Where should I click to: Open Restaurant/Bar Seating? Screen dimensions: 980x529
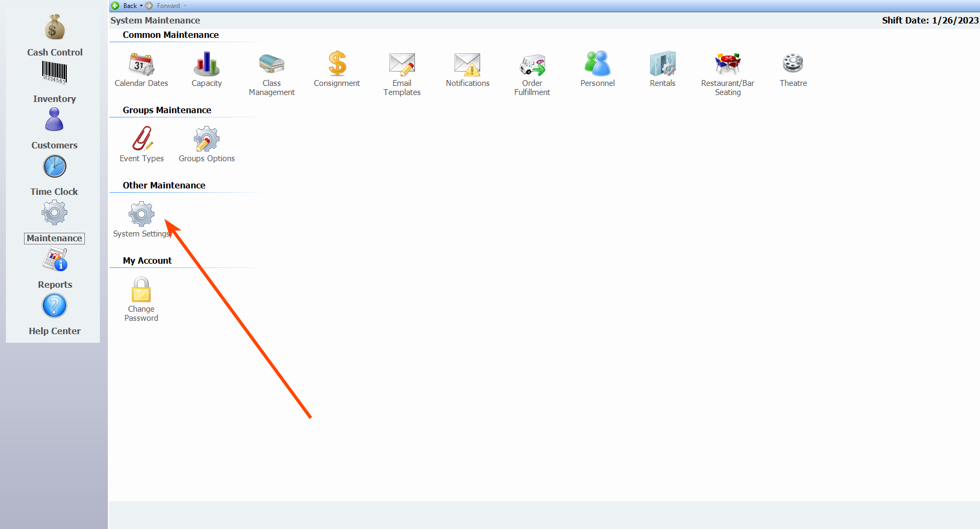point(727,65)
